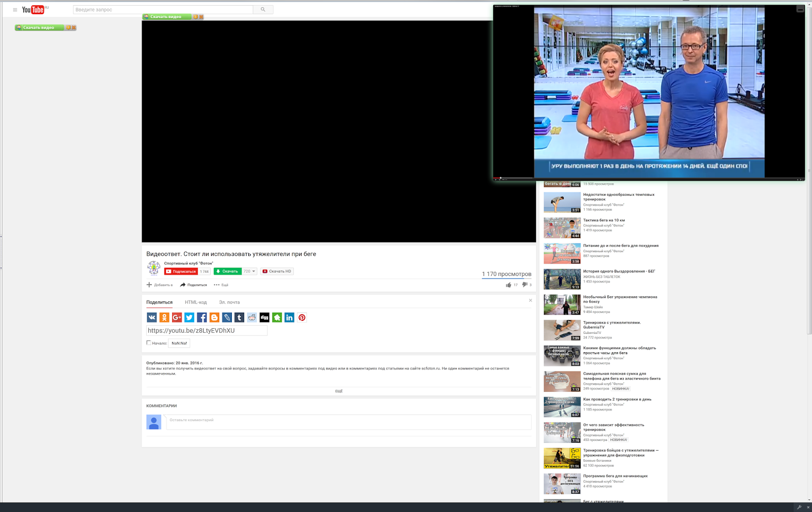This screenshot has height=512, width=812.
Task: Close the download bar in the left sidebar
Action: pyautogui.click(x=74, y=28)
